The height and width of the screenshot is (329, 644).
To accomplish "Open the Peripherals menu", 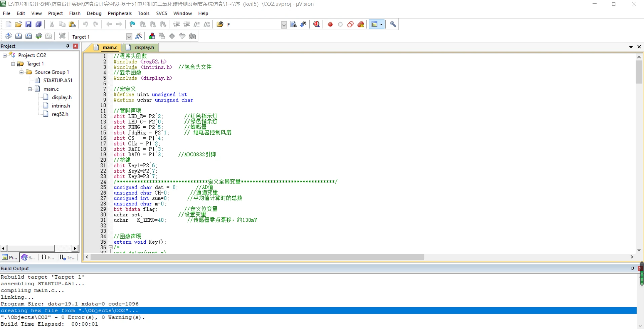I will click(120, 13).
